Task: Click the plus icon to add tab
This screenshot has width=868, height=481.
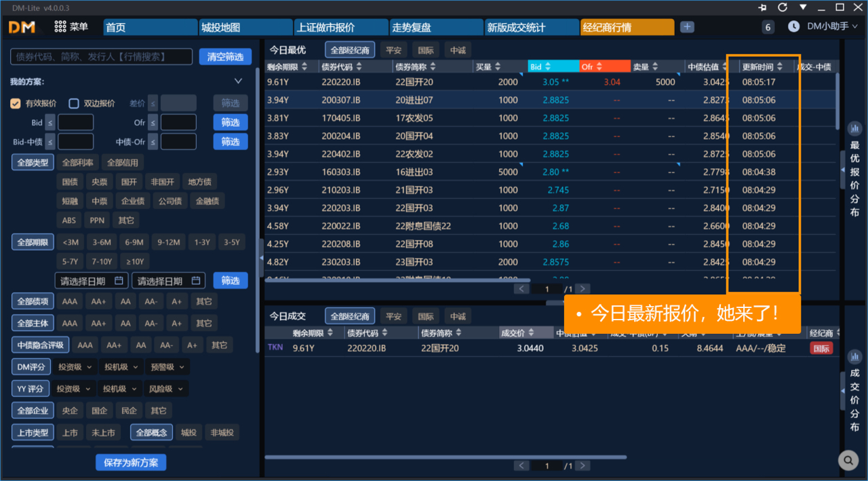Action: (687, 27)
